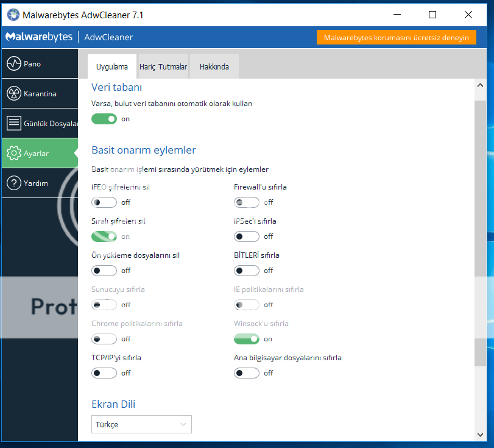Click scrollbar down arrow in settings panel
Image resolution: width=494 pixels, height=448 pixels.
(481, 434)
